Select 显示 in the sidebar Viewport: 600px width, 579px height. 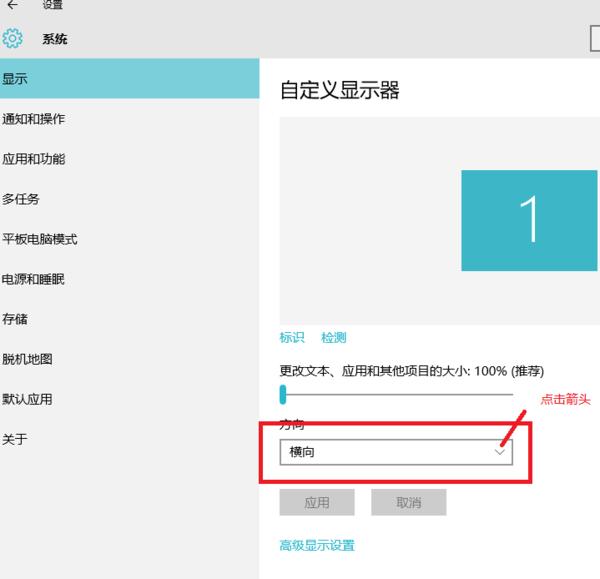(x=16, y=79)
